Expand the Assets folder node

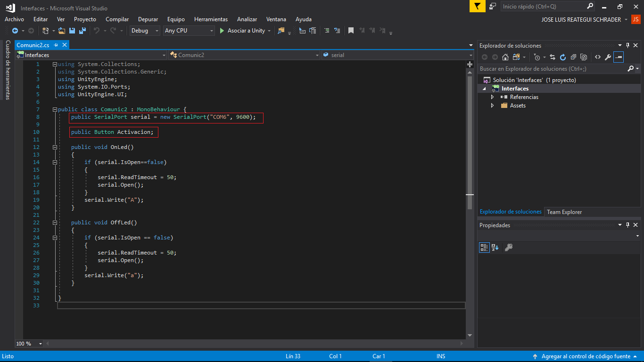(x=492, y=106)
